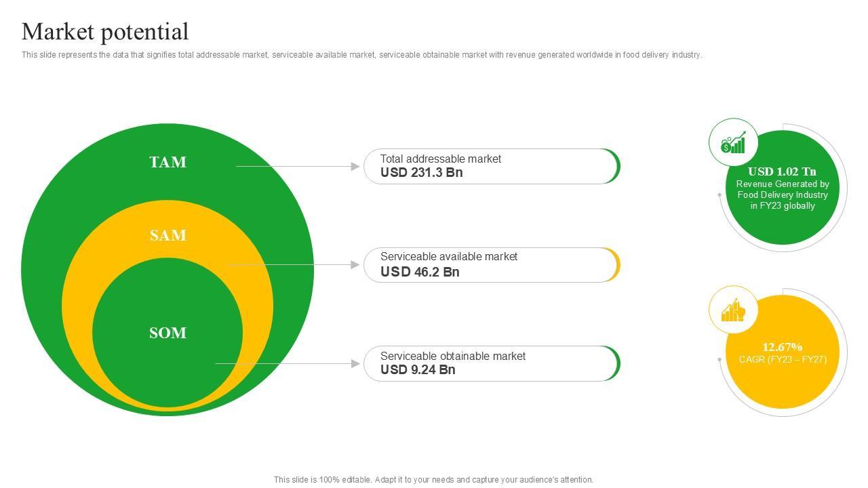Click the 100% editable footer note

(x=433, y=480)
